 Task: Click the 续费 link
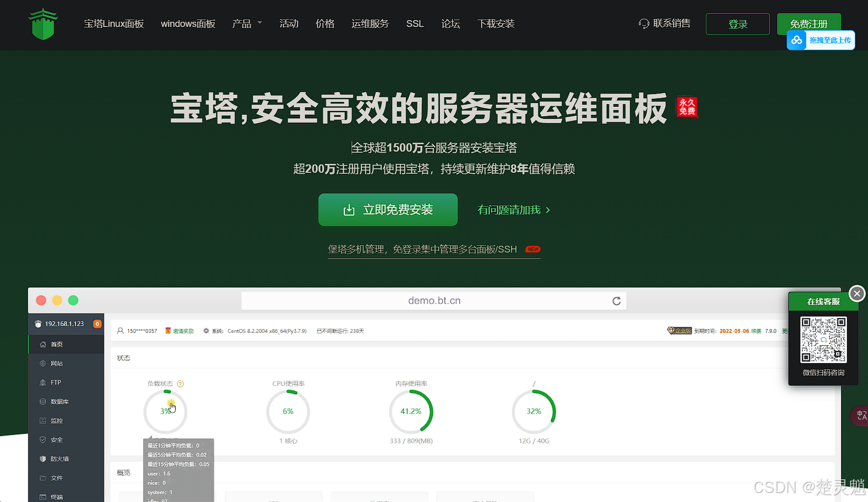(756, 331)
